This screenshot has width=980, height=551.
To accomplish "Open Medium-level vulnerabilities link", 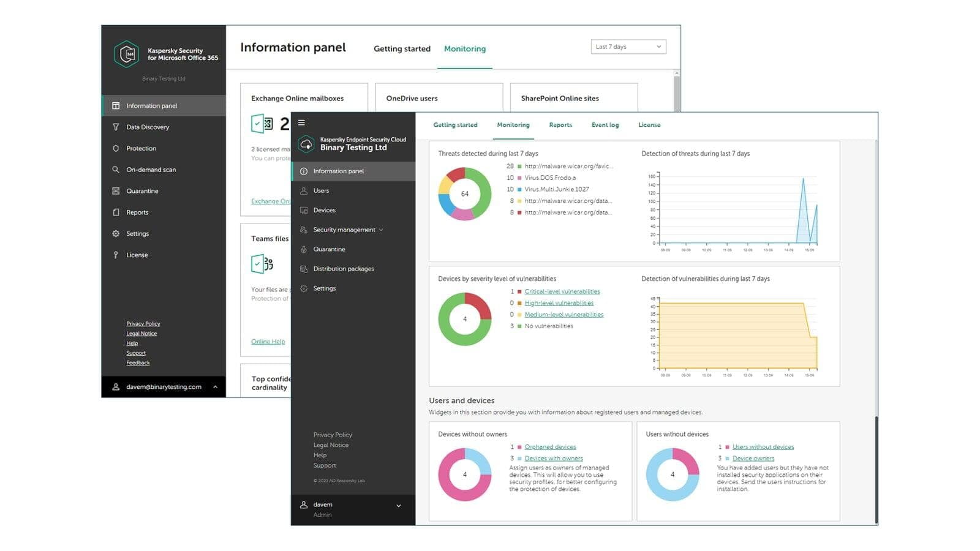I will pyautogui.click(x=564, y=315).
